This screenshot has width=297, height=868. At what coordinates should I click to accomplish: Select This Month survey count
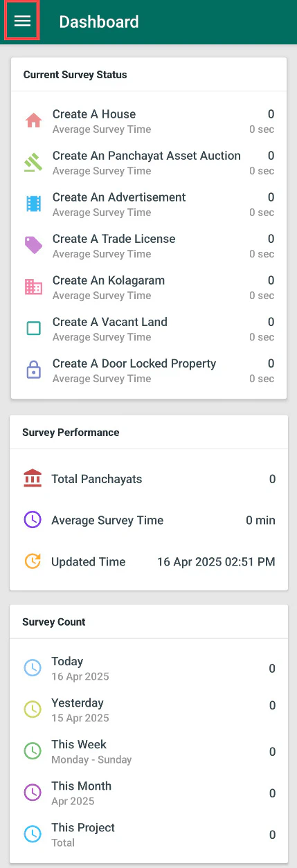point(149,793)
